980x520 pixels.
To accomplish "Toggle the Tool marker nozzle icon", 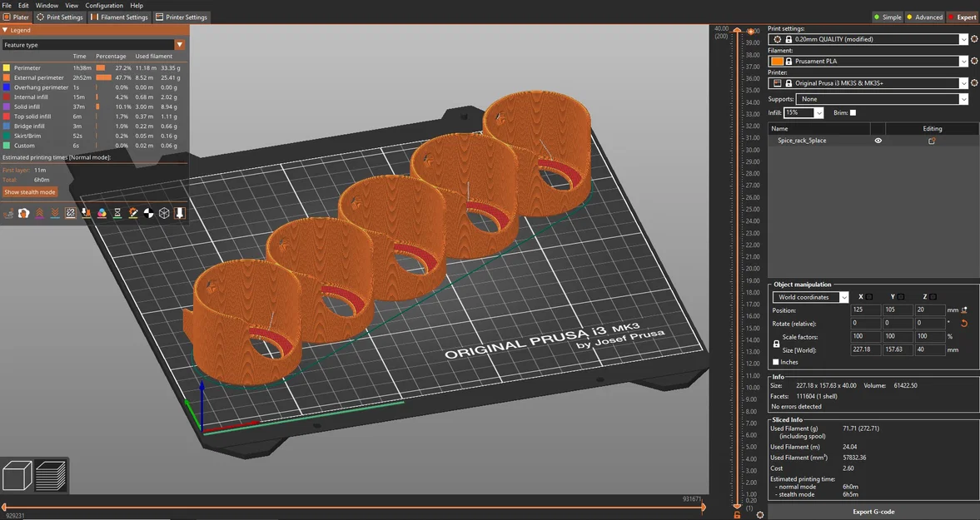I will 180,213.
